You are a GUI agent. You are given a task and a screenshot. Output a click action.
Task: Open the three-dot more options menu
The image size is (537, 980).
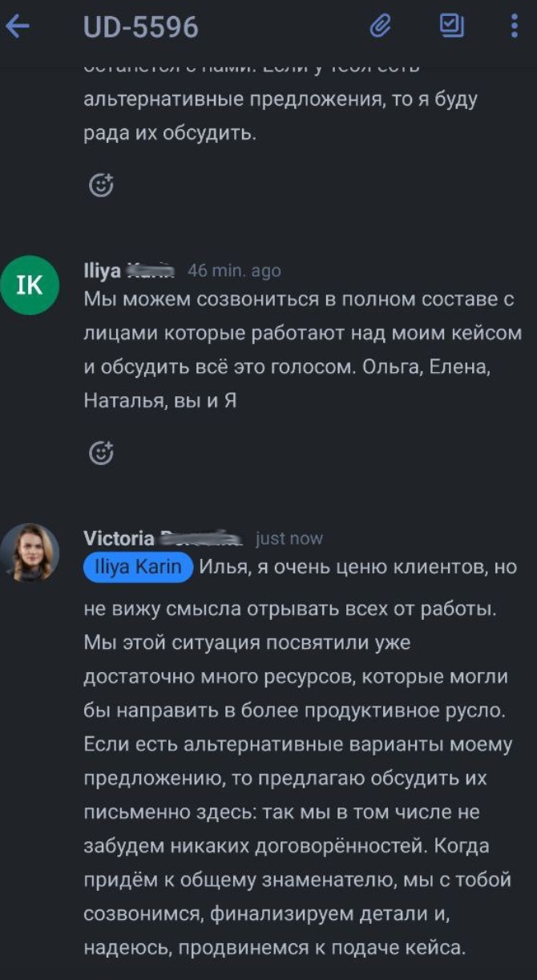(515, 27)
